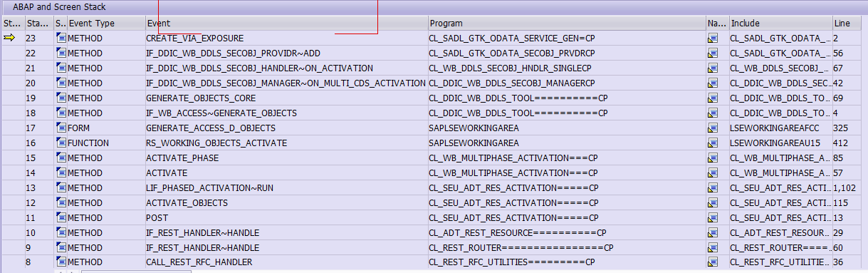Select event CALL_REST_RFC_HANDLER
The image size is (868, 273).
point(199,263)
